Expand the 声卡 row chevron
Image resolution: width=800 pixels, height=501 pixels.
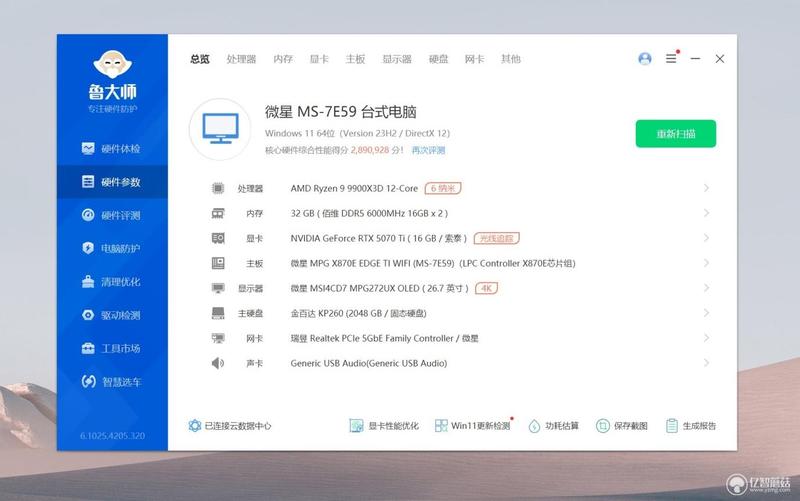(x=706, y=363)
